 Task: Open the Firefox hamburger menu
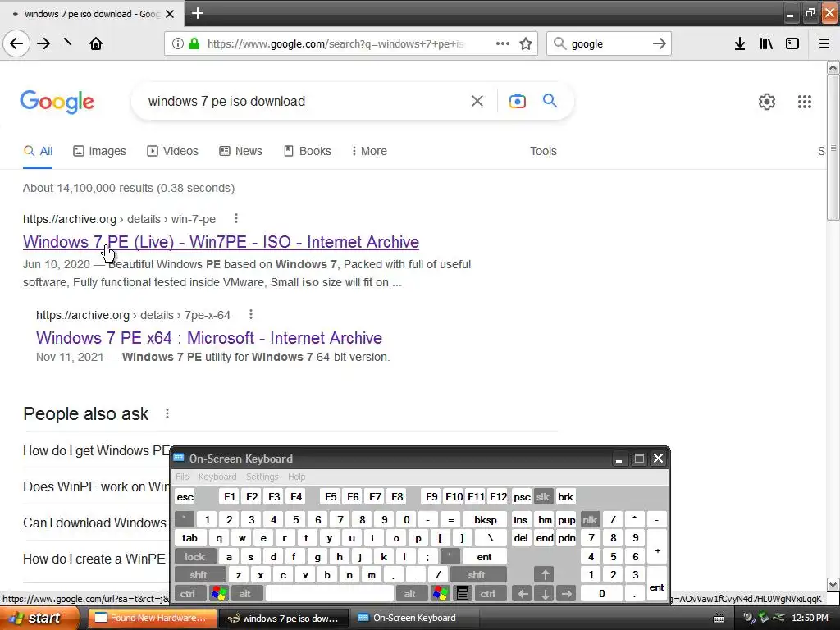click(x=824, y=43)
